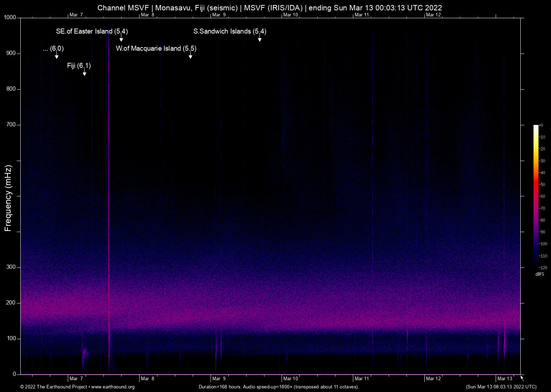Click the SE.of Easter Island (5.4) label
Viewport: 551px width, 392px height.
[x=92, y=31]
